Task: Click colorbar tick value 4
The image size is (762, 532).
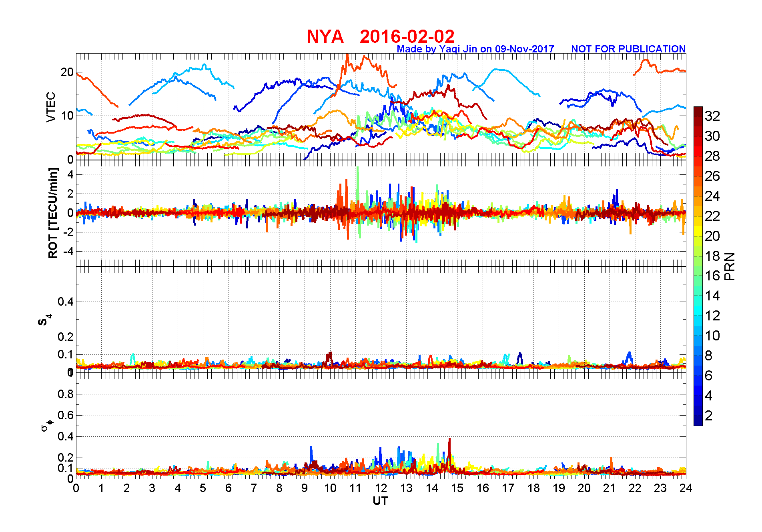Action: tap(709, 396)
